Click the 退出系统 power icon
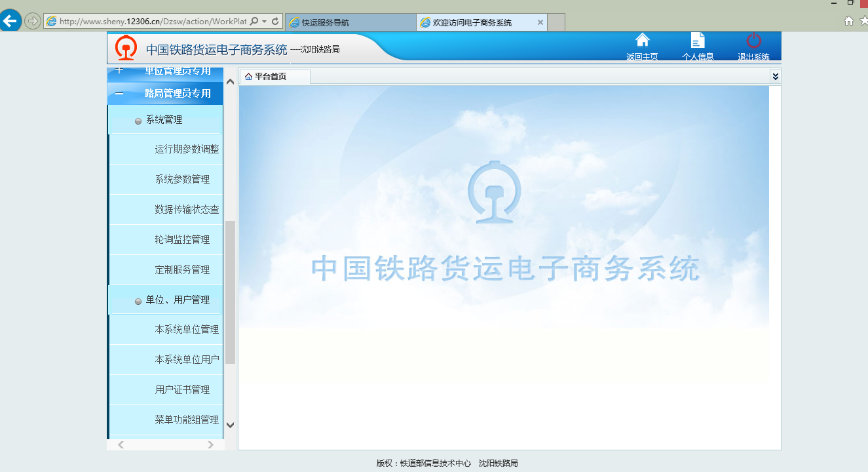Viewport: 868px width, 472px height. click(x=753, y=41)
